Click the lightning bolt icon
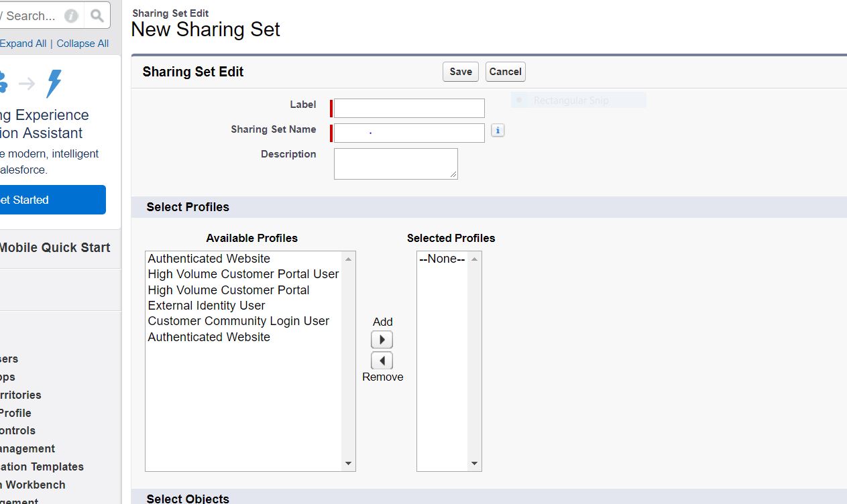 coord(54,84)
